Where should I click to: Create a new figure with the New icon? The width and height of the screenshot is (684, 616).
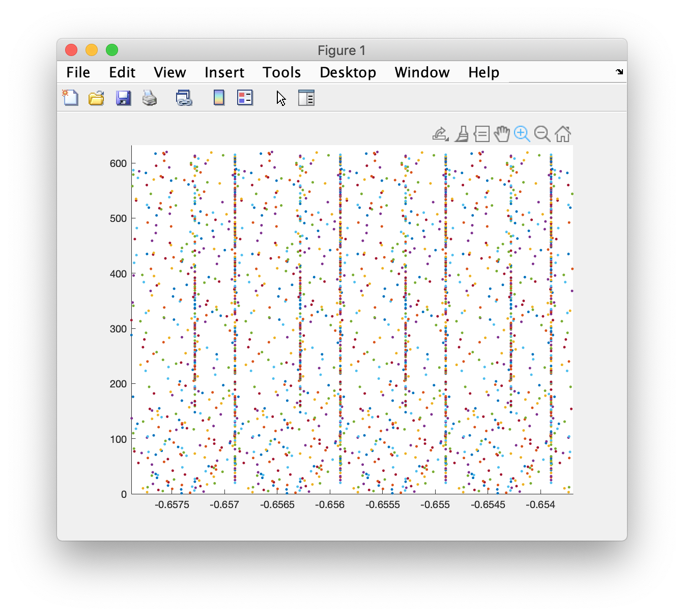(x=70, y=97)
